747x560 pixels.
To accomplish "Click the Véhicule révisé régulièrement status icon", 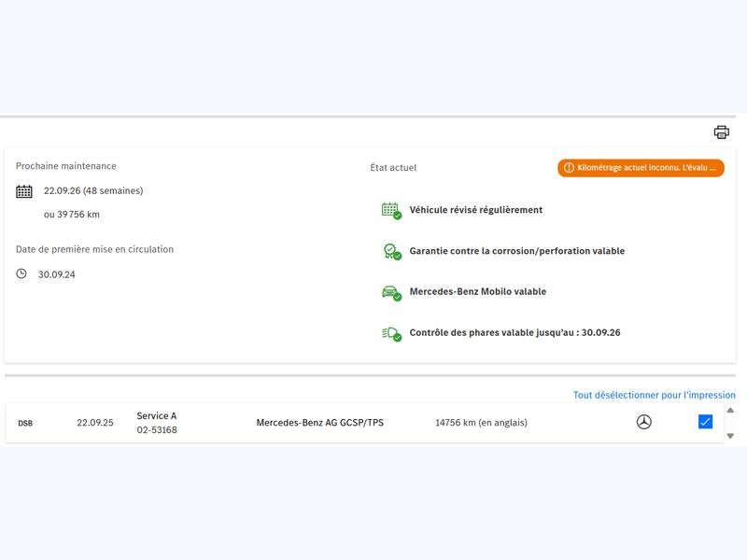I will pyautogui.click(x=391, y=210).
